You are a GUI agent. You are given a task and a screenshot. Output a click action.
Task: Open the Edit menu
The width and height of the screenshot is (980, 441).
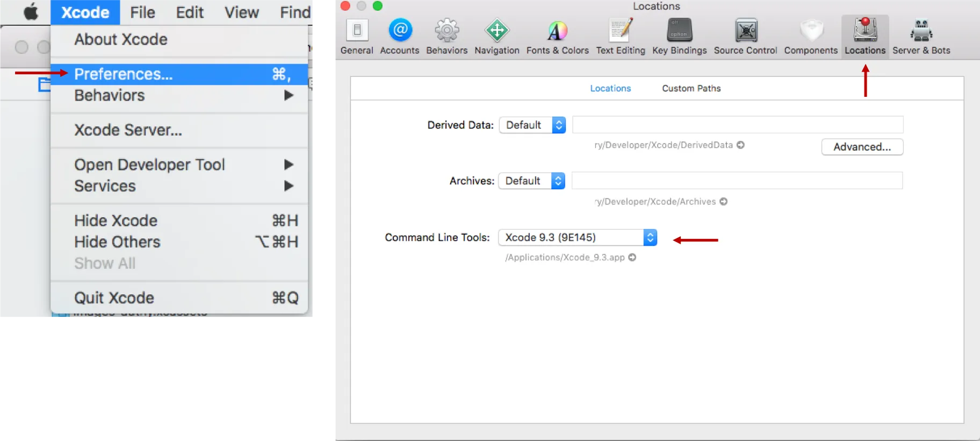[x=190, y=12]
